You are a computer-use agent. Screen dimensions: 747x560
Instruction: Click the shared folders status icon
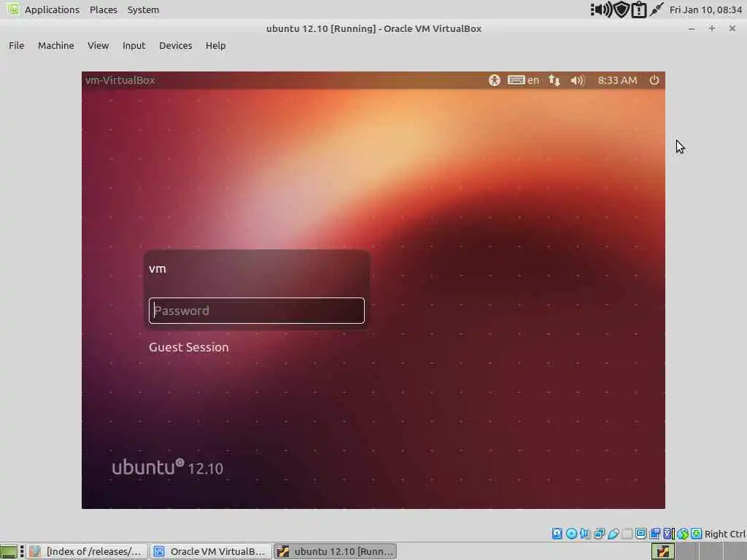click(627, 533)
